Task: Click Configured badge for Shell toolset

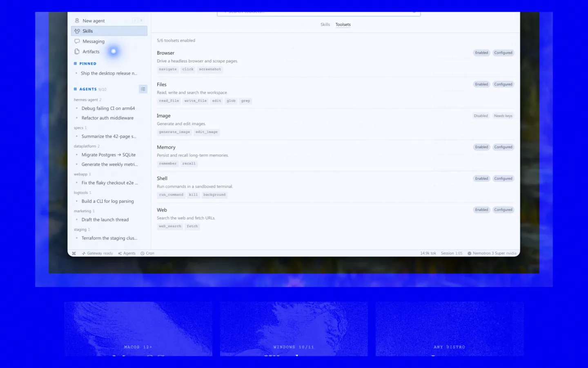Action: pos(503,179)
